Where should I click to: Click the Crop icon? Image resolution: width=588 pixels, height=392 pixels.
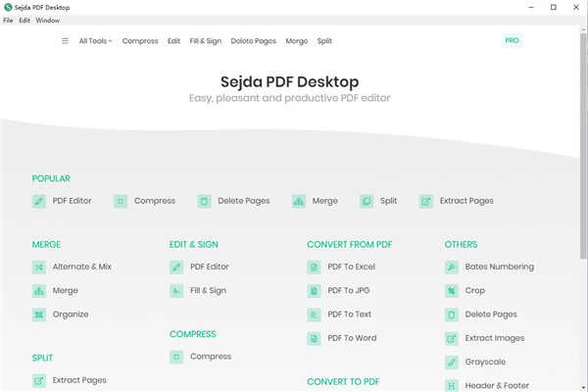tap(452, 291)
